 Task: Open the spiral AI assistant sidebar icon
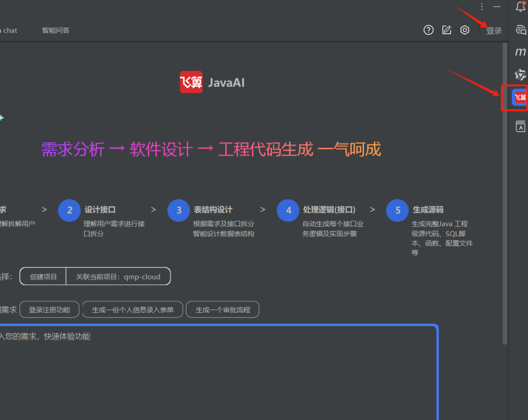tap(520, 29)
